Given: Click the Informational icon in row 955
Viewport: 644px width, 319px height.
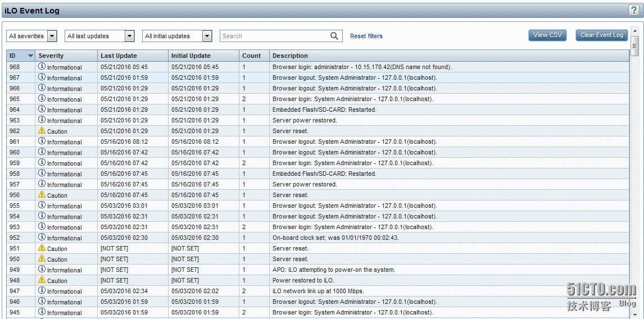Looking at the screenshot, I should click(x=42, y=205).
